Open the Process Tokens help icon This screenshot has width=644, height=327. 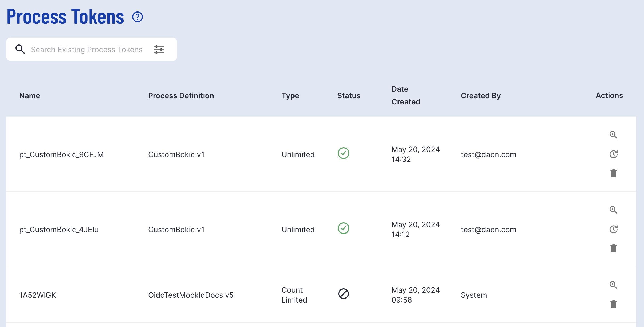tap(138, 17)
